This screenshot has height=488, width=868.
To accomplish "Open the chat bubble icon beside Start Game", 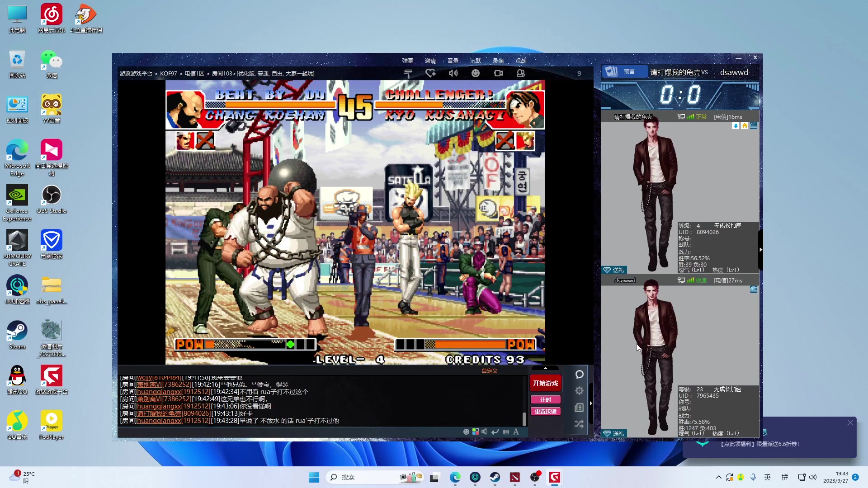I will coord(580,375).
